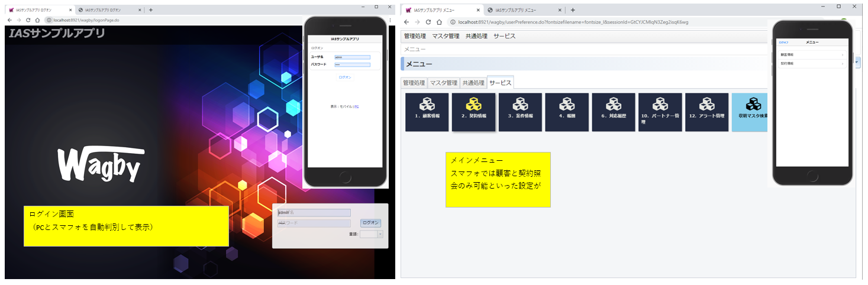Viewport: 868px width, 285px height.
Task: Close the second ログオン tab in the left browser
Action: point(140,10)
